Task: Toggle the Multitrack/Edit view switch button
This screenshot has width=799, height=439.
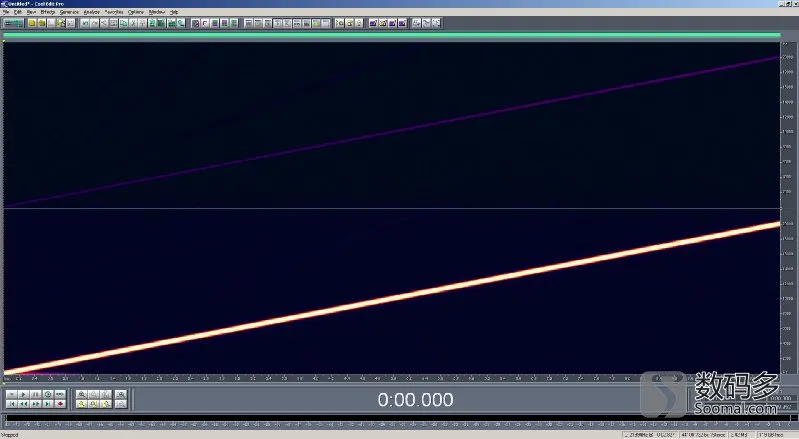Action: 13,23
